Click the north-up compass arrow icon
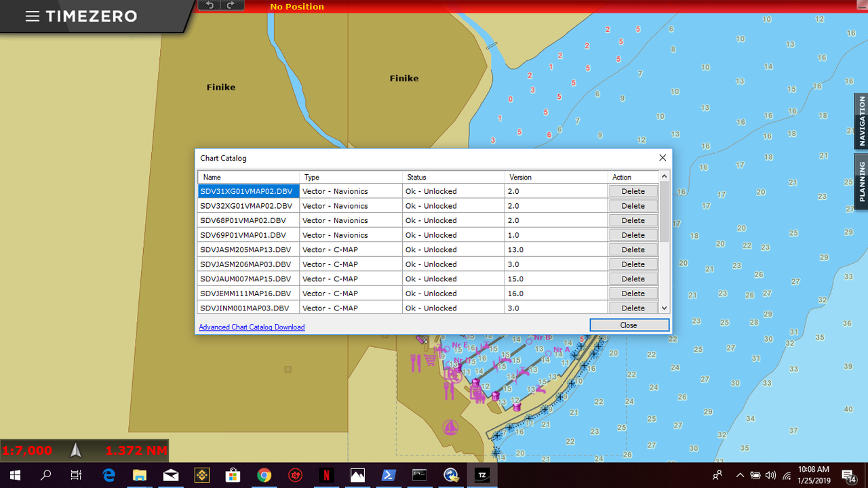Image resolution: width=868 pixels, height=488 pixels. click(x=76, y=450)
